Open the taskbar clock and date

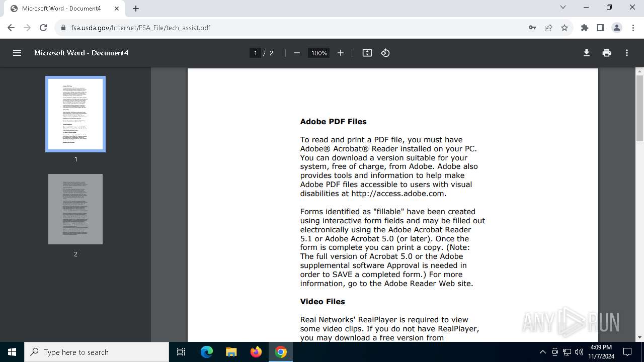[x=602, y=352]
